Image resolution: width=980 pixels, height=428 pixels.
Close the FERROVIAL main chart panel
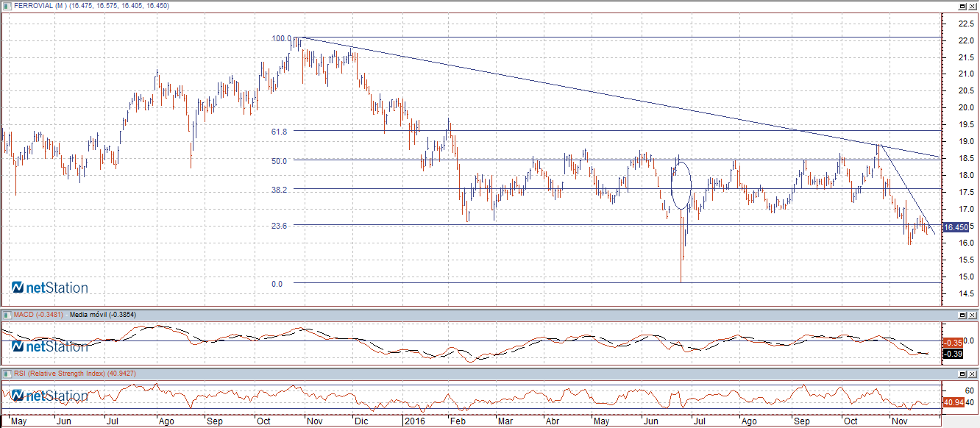click(972, 5)
